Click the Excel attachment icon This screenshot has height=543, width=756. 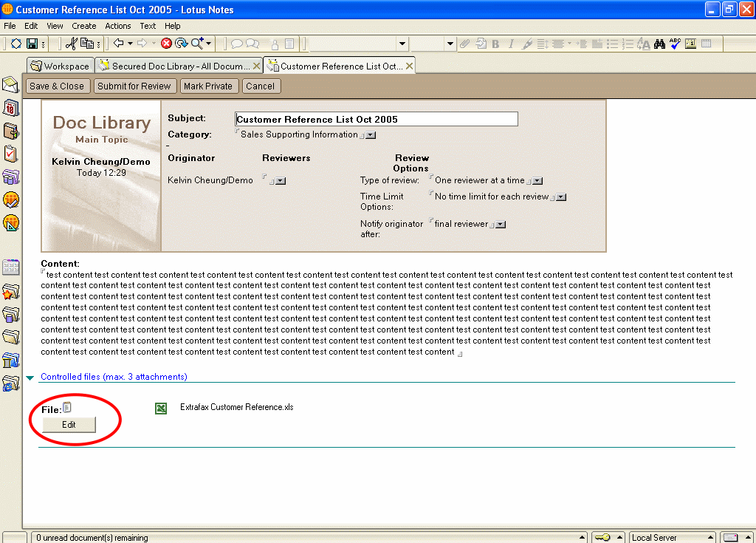(161, 408)
